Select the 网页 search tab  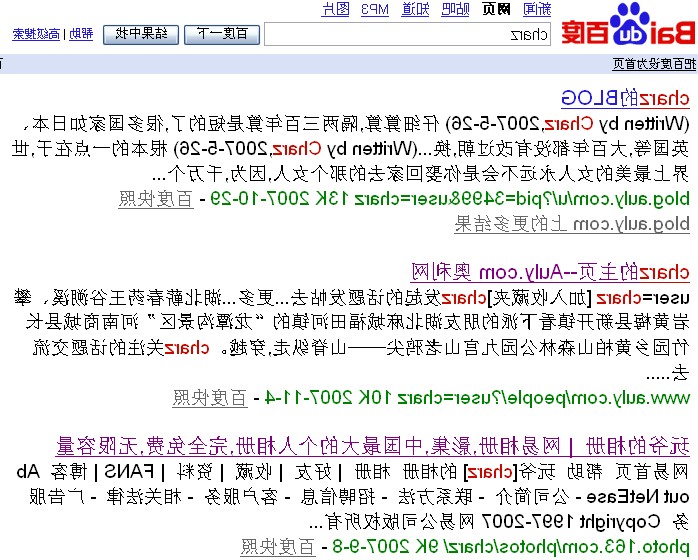tap(496, 9)
